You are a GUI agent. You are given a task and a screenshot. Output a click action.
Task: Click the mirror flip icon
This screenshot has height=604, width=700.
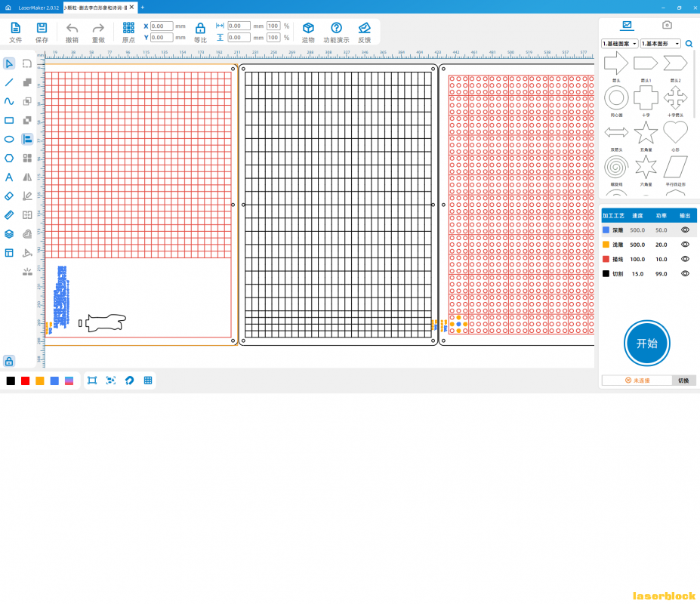point(27,177)
